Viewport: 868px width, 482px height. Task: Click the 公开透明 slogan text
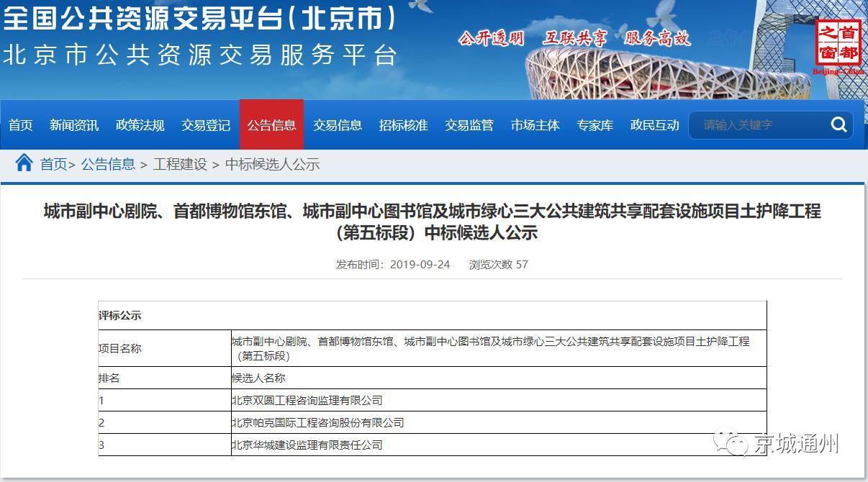point(491,38)
